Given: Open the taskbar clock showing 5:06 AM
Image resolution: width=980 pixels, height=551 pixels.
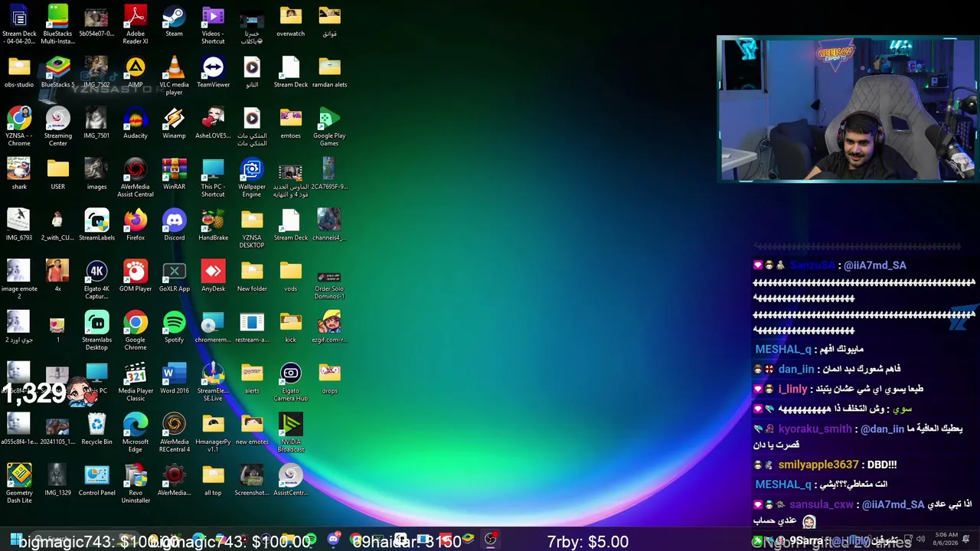Looking at the screenshot, I should [946, 540].
